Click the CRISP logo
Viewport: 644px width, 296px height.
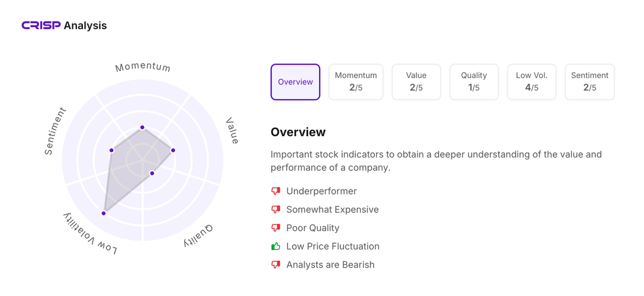[x=42, y=25]
